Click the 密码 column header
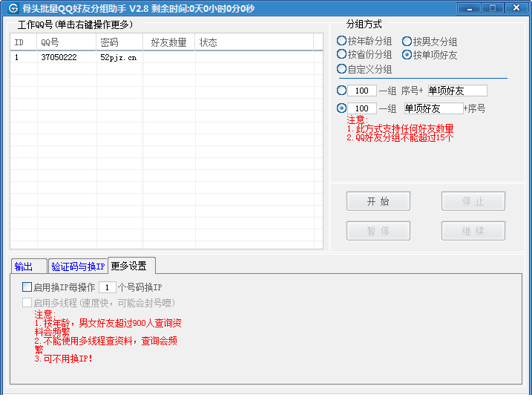The width and height of the screenshot is (532, 412). (x=119, y=42)
